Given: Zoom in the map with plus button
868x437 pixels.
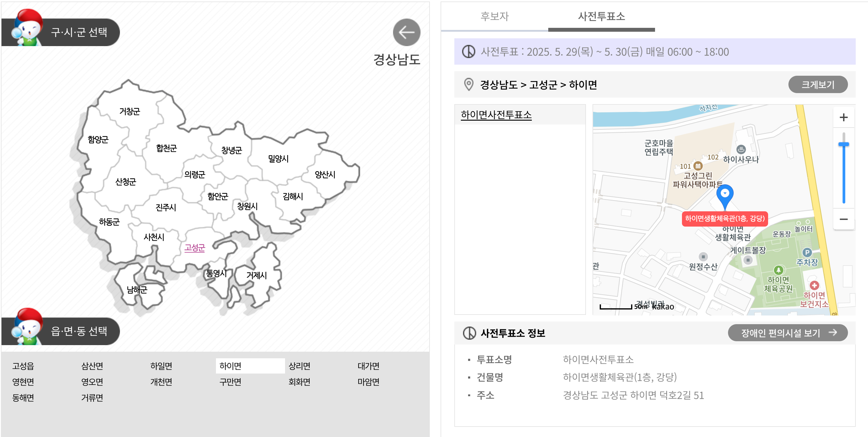Looking at the screenshot, I should tap(843, 117).
